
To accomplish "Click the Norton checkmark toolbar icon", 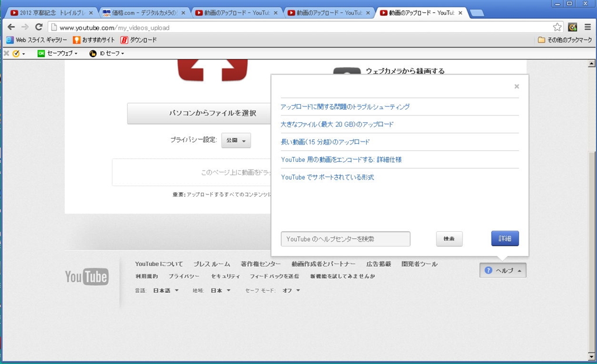I will click(16, 54).
